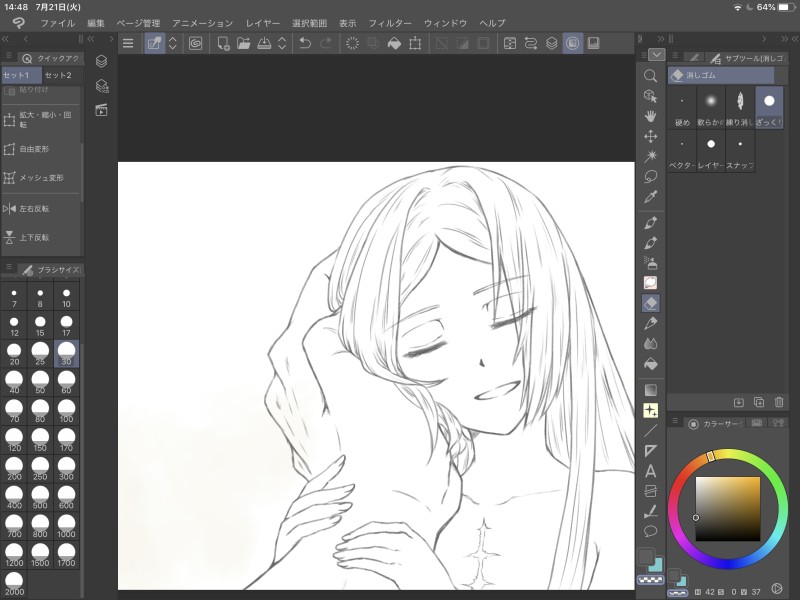Click the Undo arrow in command bar
The image size is (800, 600).
point(305,43)
